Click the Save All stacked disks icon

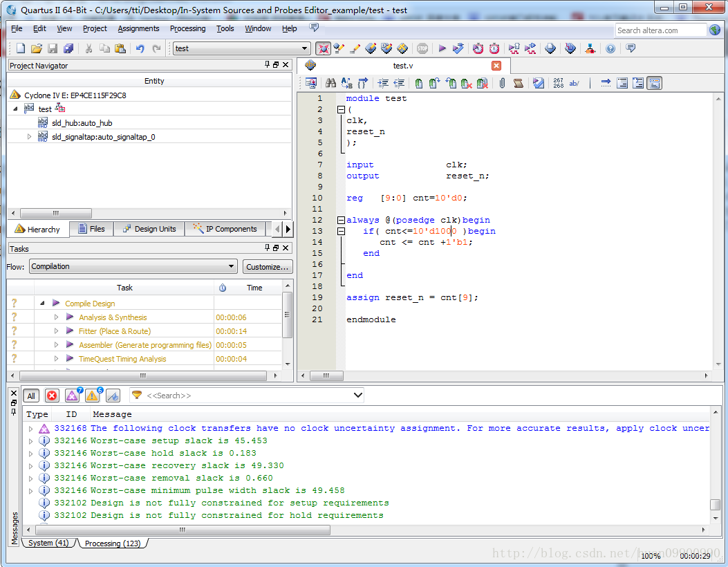click(68, 48)
